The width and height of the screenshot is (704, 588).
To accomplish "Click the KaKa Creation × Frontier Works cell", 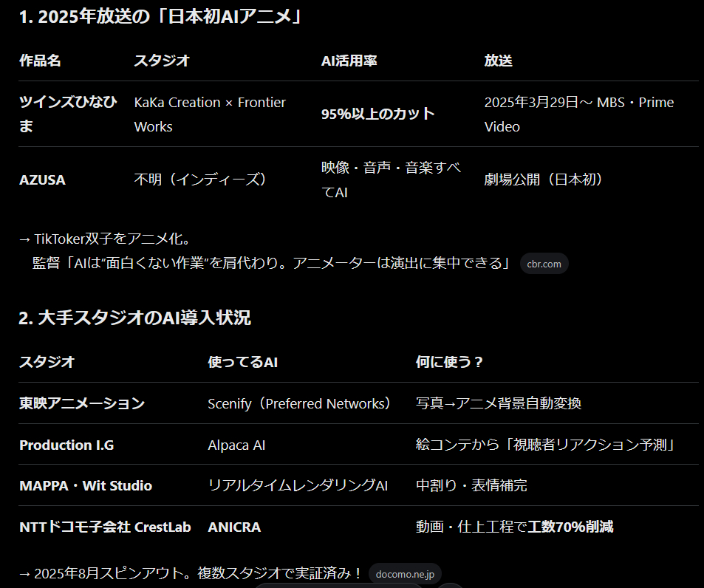I will click(x=210, y=114).
